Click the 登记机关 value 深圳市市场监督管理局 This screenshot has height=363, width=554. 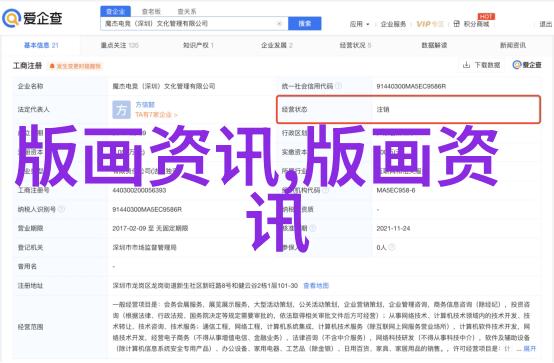click(145, 247)
